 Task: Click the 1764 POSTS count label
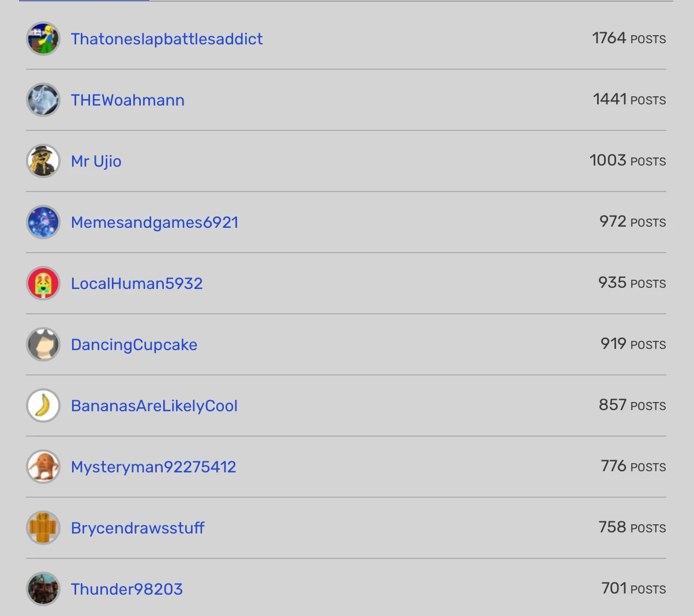(629, 39)
